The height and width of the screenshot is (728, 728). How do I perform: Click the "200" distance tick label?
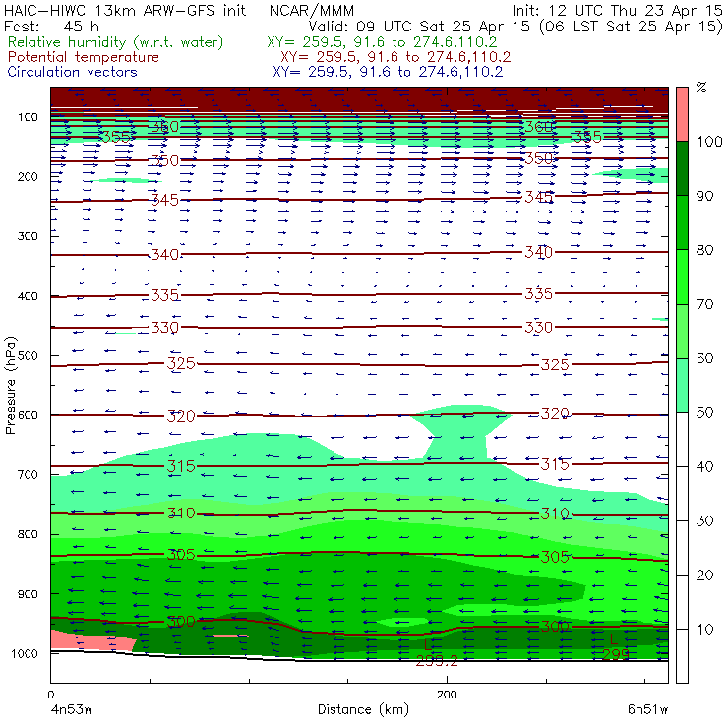point(447,695)
